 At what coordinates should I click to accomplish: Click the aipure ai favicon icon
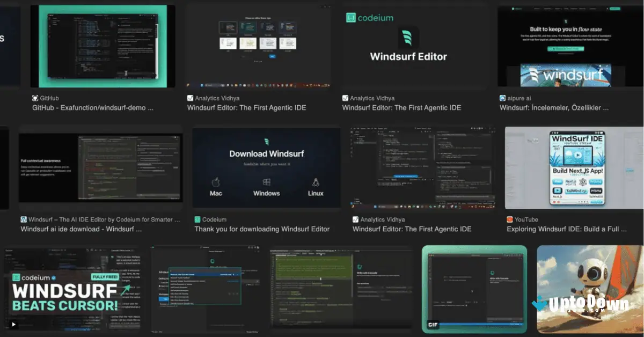point(503,98)
